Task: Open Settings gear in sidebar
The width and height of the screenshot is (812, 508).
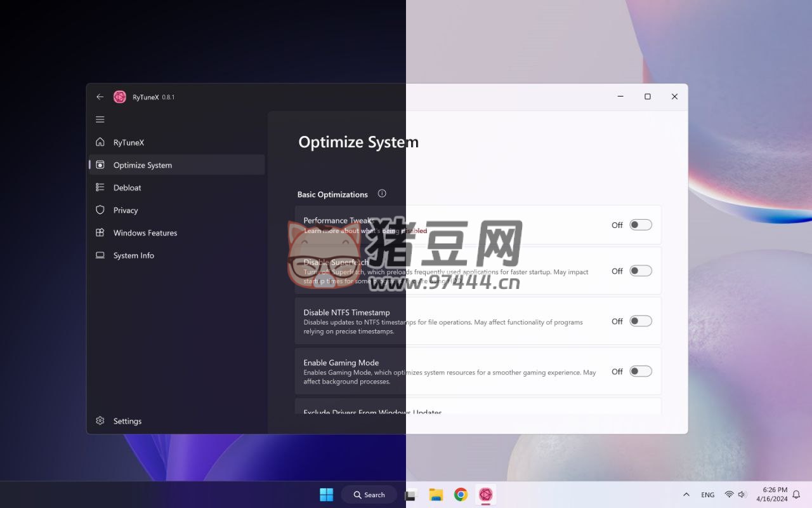Action: pos(100,421)
